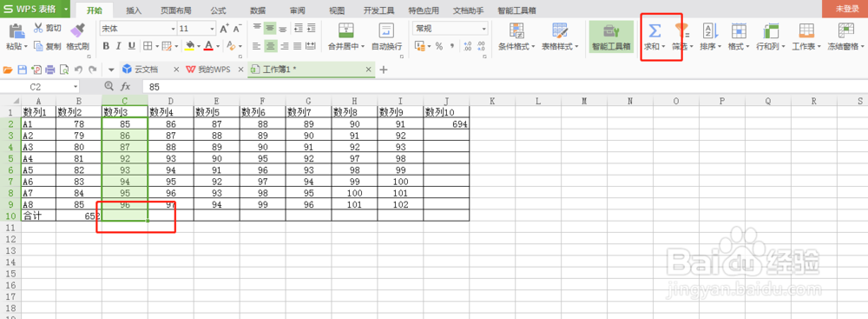Open the font color dropdown arrow

(218, 47)
